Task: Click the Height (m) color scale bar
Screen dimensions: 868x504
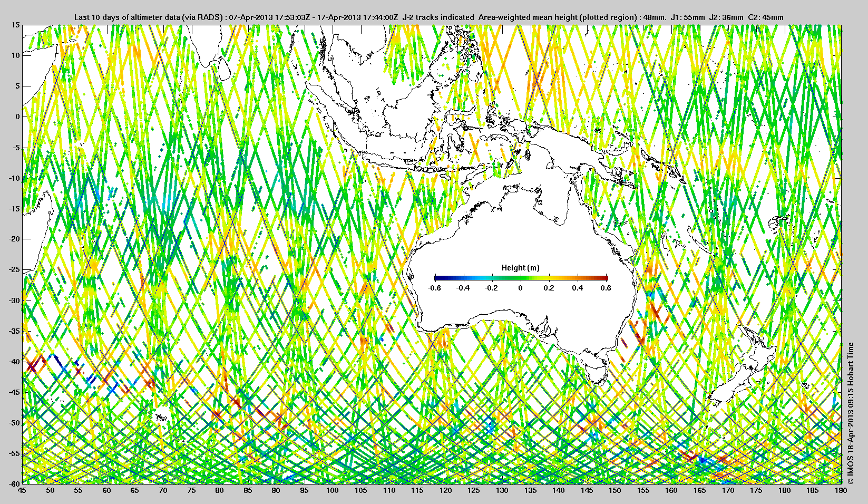Action: [x=521, y=278]
